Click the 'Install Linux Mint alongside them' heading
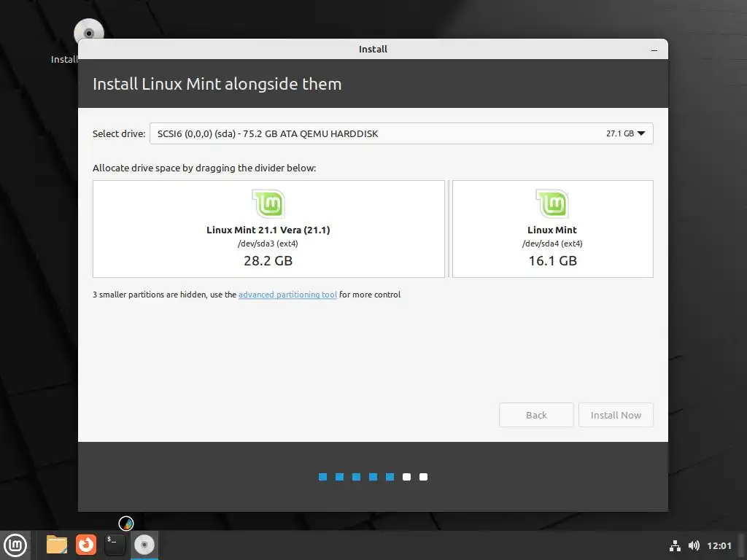The width and height of the screenshot is (747, 560). point(217,85)
